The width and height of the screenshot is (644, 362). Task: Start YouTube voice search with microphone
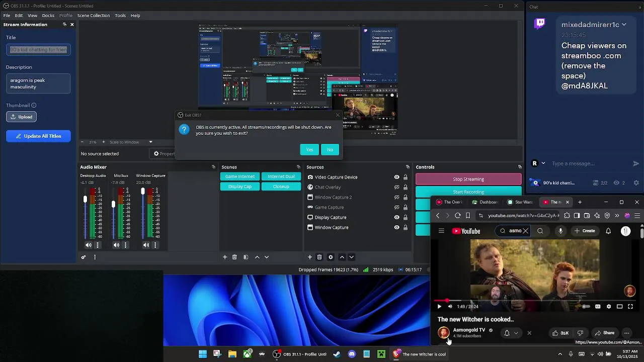(x=560, y=231)
